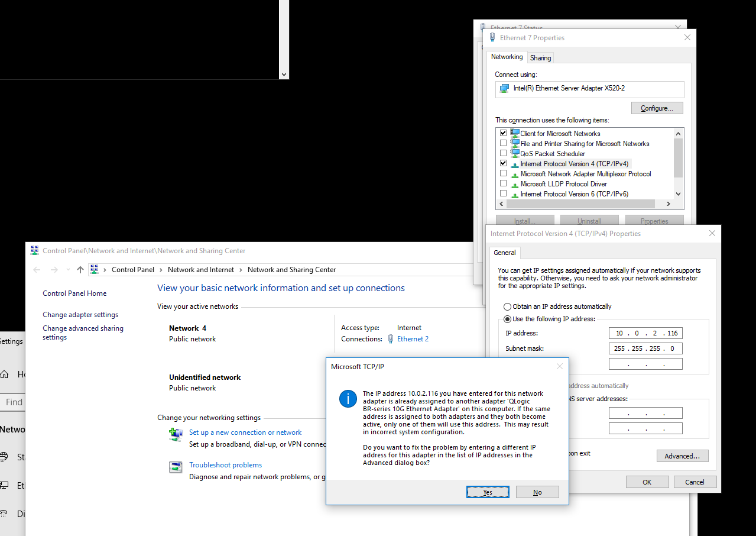
Task: Open Advanced TCP/IP settings
Action: (682, 456)
